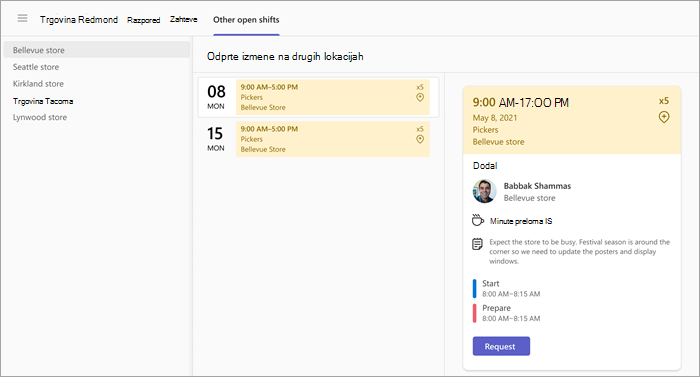
Task: Select the Other open shifts tab
Action: (246, 20)
